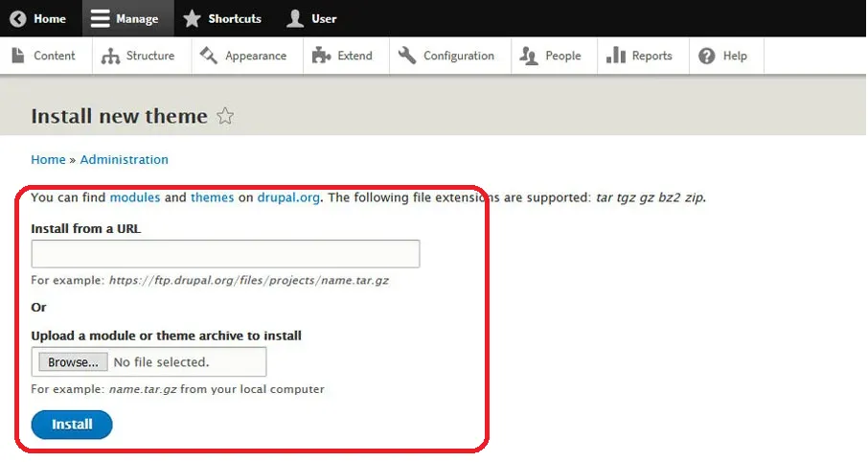This screenshot has height=462, width=868.
Task: Follow the Home breadcrumb link
Action: tap(48, 159)
